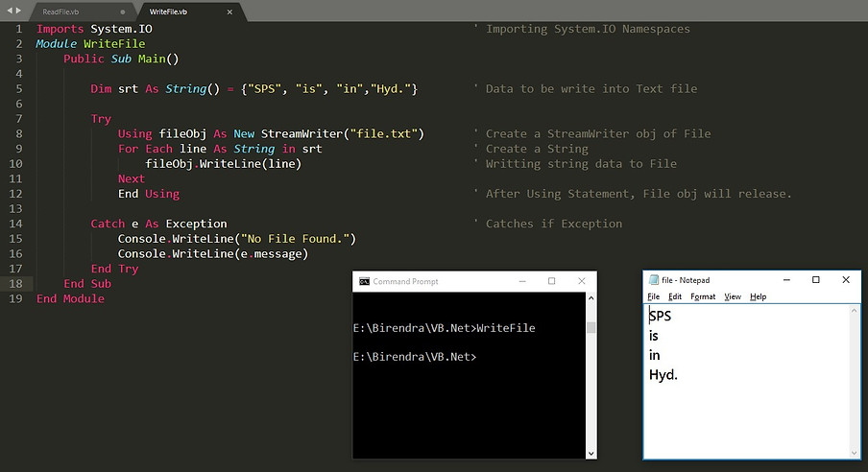Click "e.message" on line 16
The width and height of the screenshot is (868, 472).
coord(271,254)
